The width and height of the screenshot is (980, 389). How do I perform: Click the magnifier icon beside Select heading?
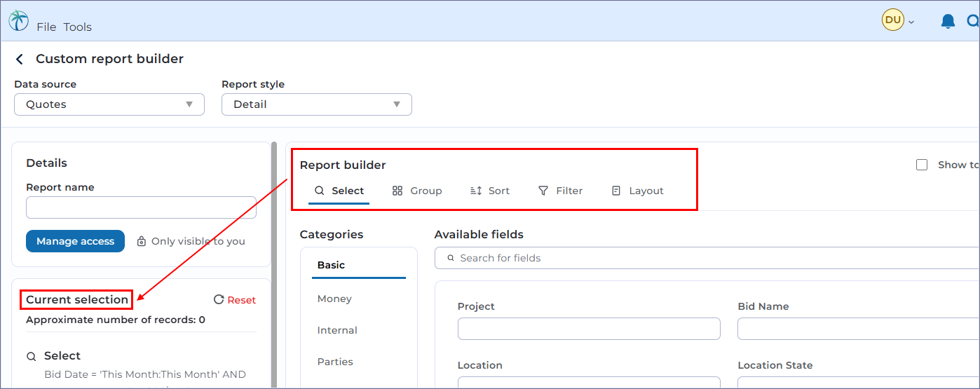click(x=31, y=357)
